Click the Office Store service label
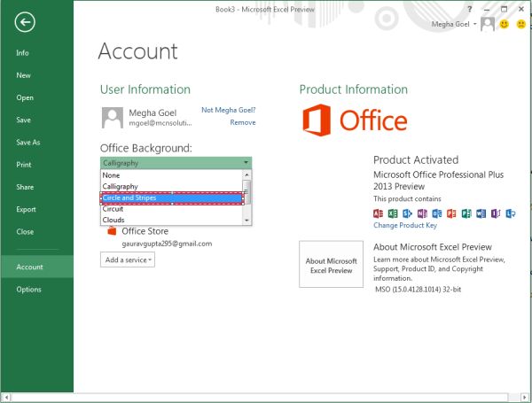 (x=145, y=231)
